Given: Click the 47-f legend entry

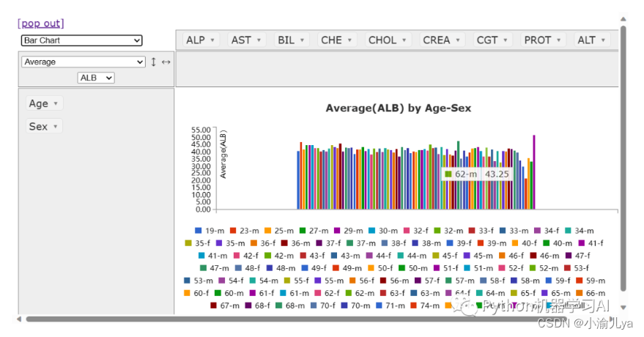Looking at the screenshot, I should pyautogui.click(x=578, y=256).
